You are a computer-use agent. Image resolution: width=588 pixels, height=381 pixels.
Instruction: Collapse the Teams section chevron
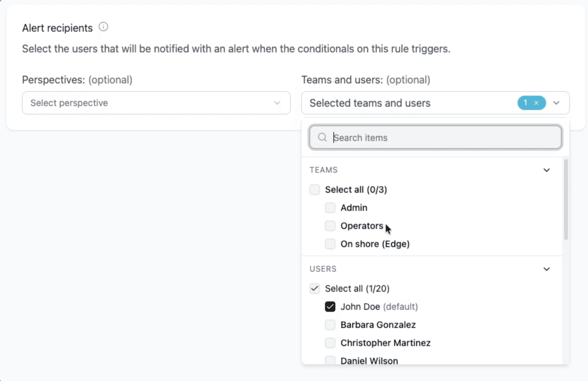click(x=546, y=170)
